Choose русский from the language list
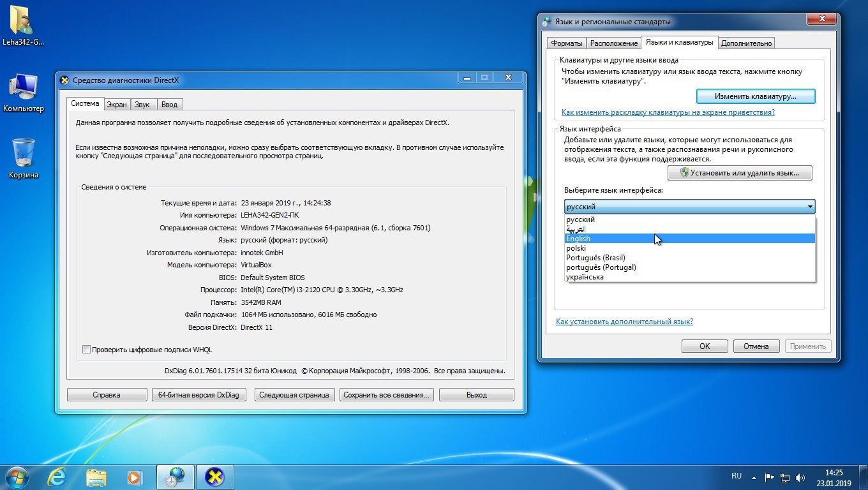Image resolution: width=868 pixels, height=490 pixels. pos(690,219)
